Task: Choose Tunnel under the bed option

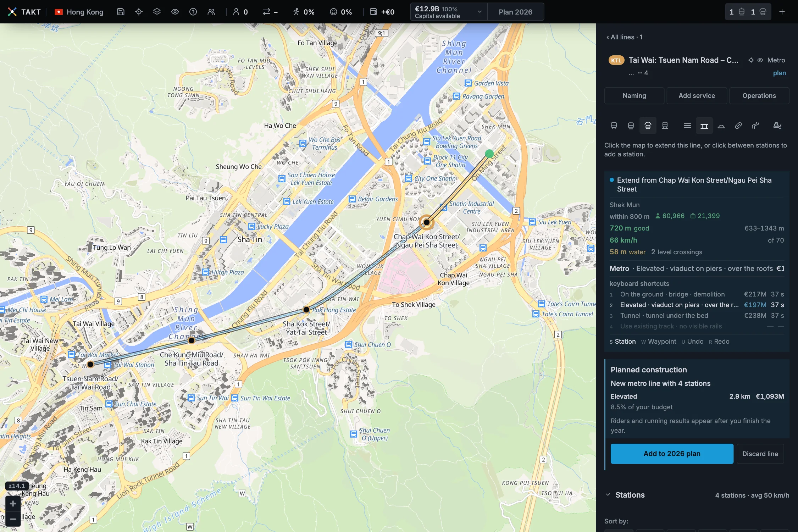Action: click(x=697, y=316)
